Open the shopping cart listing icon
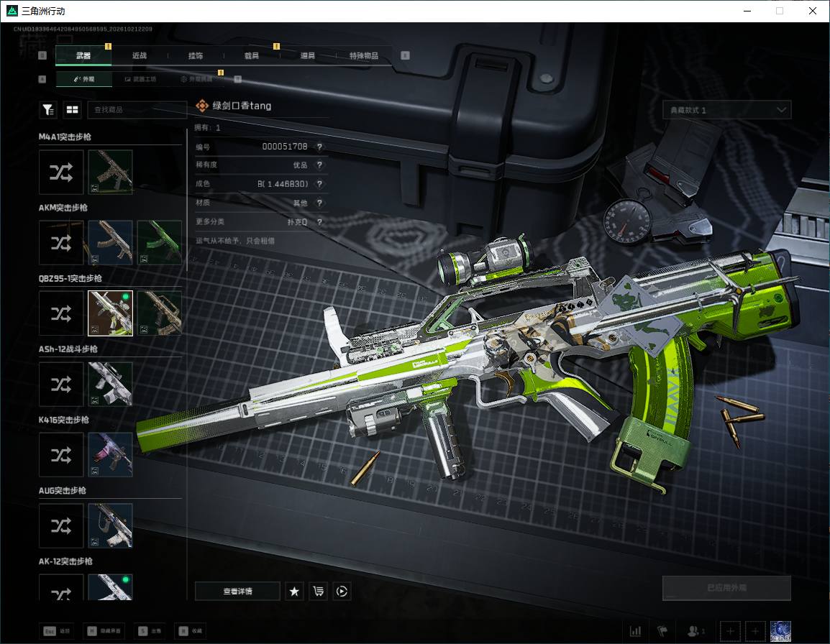 [318, 591]
